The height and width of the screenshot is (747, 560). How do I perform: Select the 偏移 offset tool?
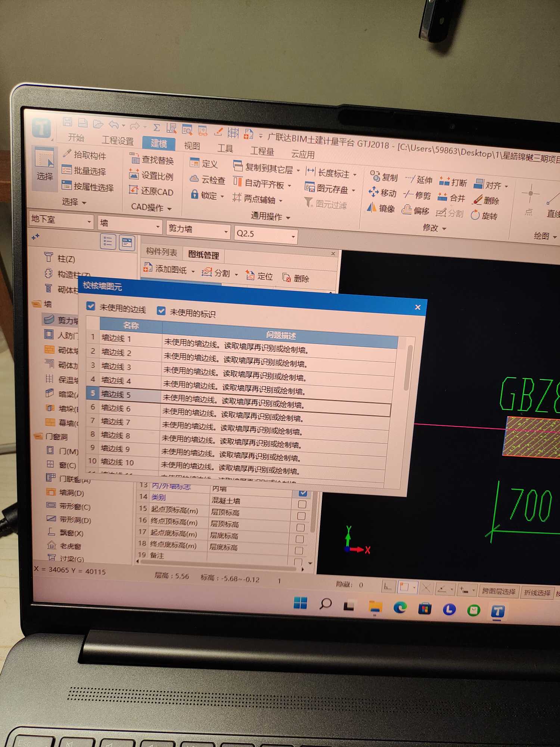pyautogui.click(x=416, y=211)
